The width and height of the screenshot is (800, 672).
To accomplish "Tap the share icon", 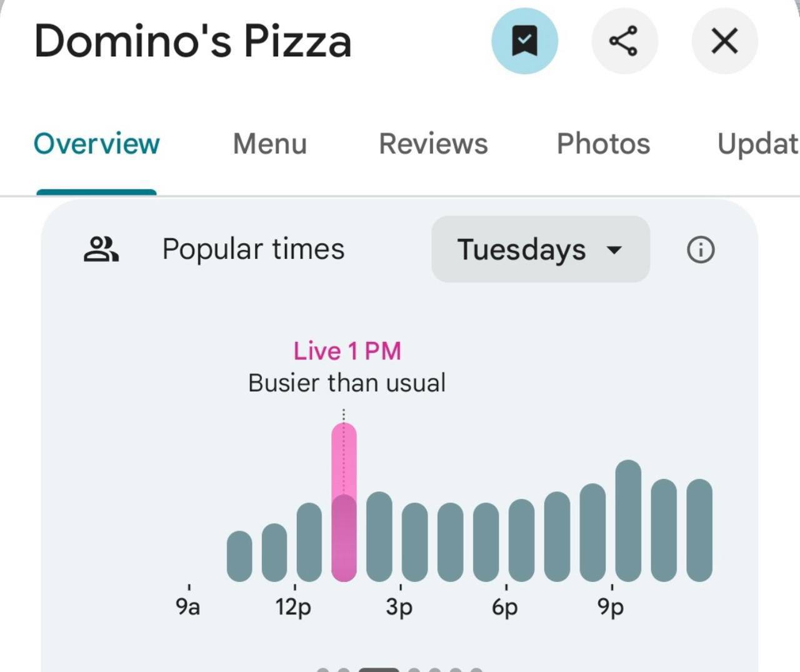I will 624,41.
